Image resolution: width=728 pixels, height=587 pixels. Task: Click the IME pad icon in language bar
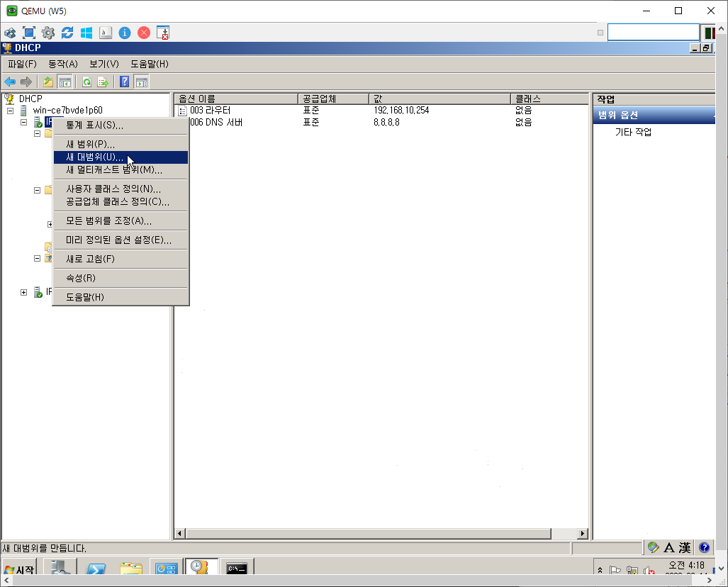(x=654, y=547)
